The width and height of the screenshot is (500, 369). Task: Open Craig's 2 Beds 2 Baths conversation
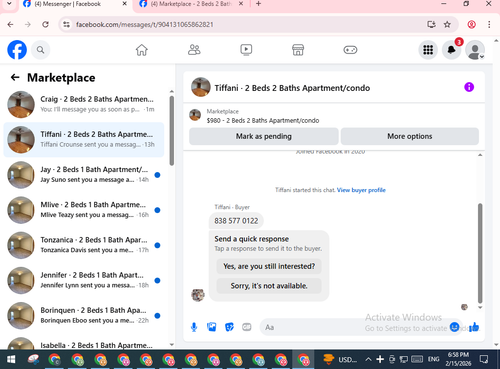click(x=85, y=104)
